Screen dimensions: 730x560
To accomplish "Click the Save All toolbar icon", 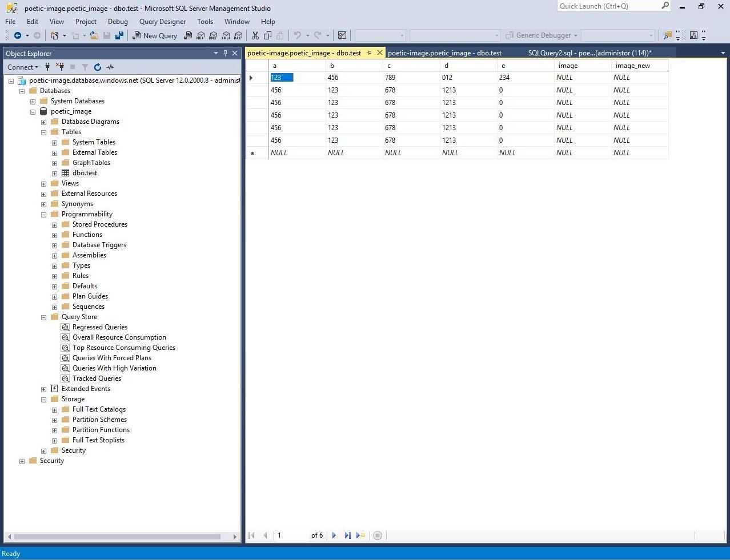I will [119, 35].
